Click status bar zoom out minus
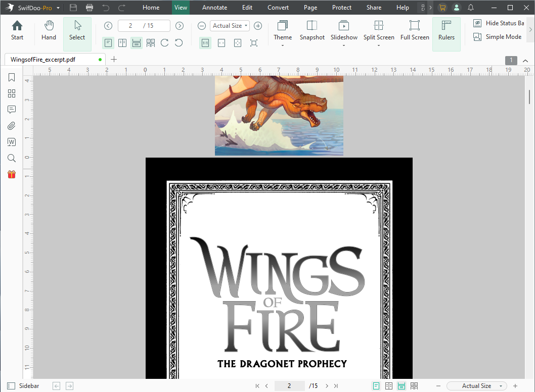The width and height of the screenshot is (535, 392). pyautogui.click(x=438, y=386)
